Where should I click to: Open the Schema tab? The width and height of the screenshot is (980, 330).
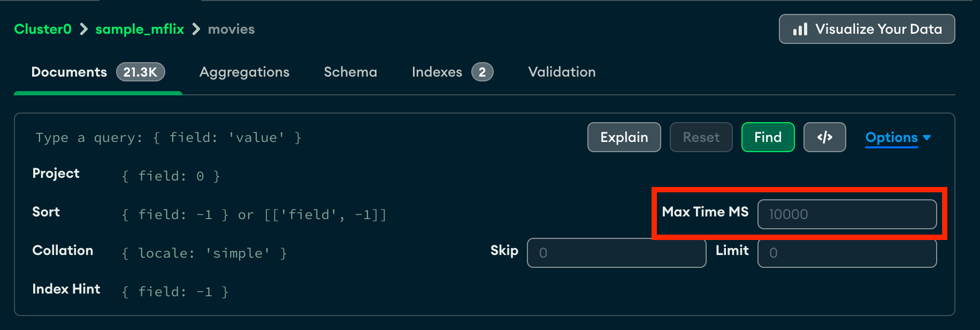tap(350, 72)
